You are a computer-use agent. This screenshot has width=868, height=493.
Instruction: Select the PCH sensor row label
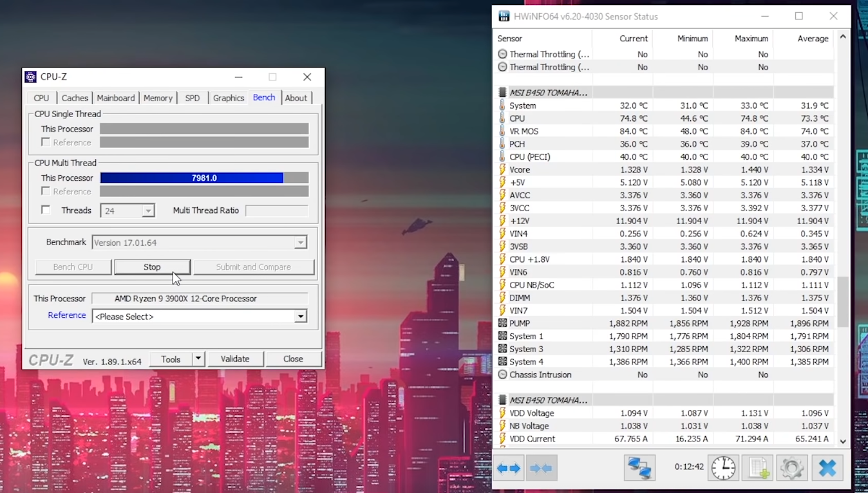(x=517, y=144)
